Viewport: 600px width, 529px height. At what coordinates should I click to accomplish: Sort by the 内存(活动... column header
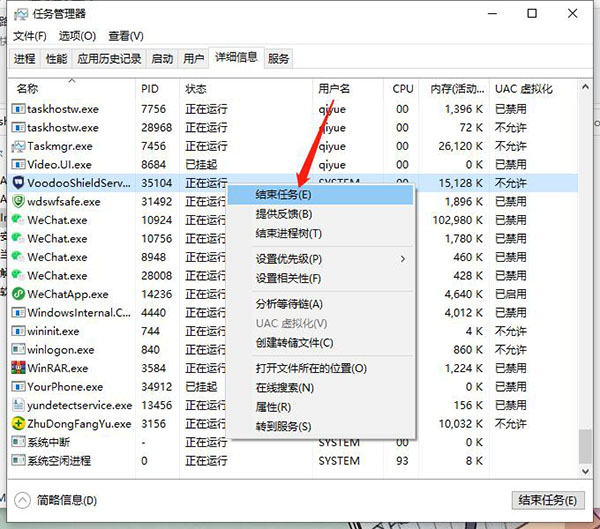[x=454, y=89]
